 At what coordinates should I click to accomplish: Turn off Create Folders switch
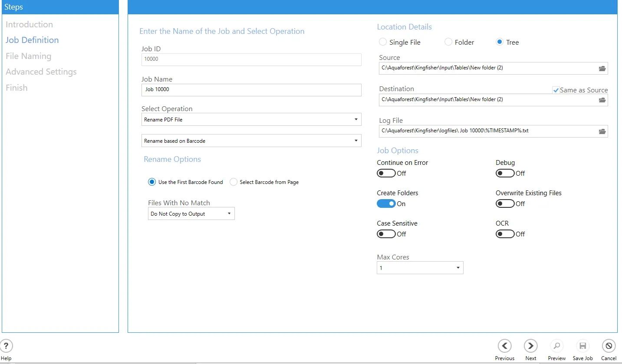(386, 204)
